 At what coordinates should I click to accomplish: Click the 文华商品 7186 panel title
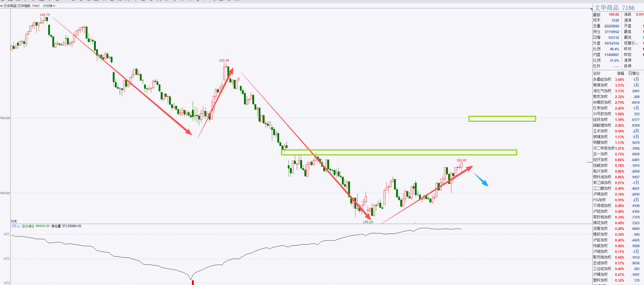point(614,8)
